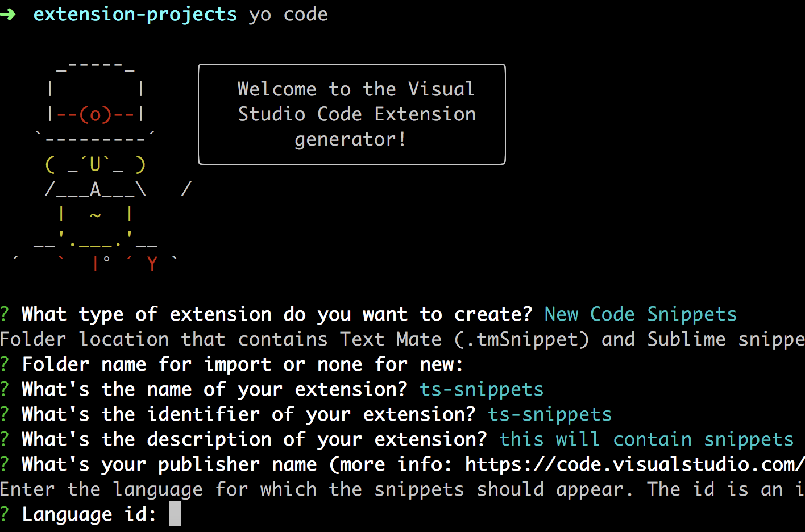Viewport: 805px width, 532px height.
Task: Click the Welcome message box
Action: click(x=351, y=114)
